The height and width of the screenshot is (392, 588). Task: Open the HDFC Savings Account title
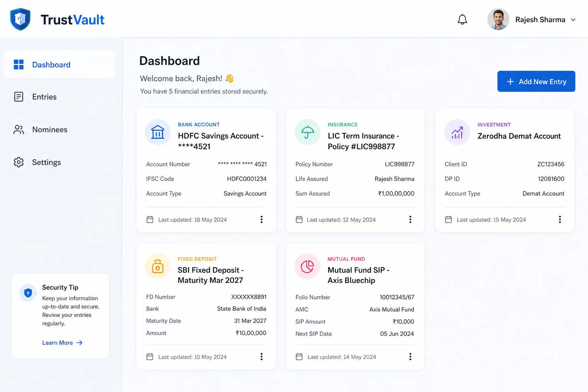coord(220,141)
